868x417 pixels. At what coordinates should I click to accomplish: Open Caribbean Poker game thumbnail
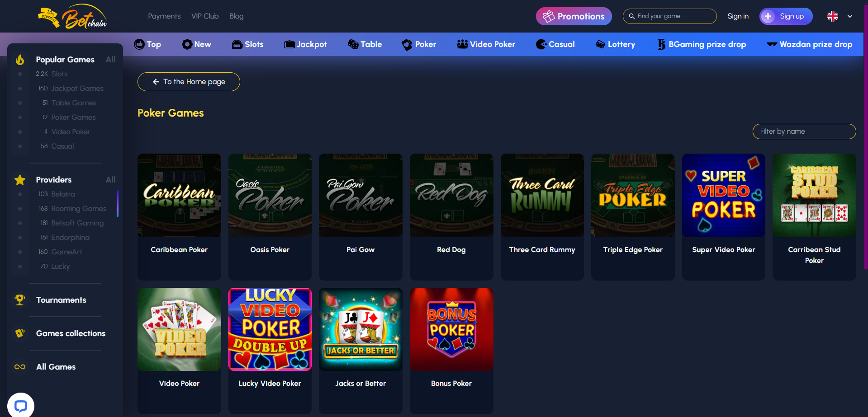click(x=179, y=195)
